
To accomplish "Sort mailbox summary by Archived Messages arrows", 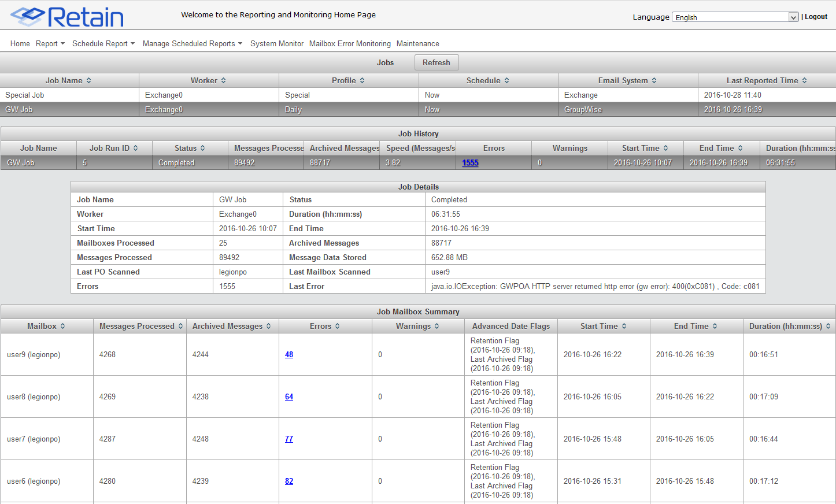I will pyautogui.click(x=269, y=327).
